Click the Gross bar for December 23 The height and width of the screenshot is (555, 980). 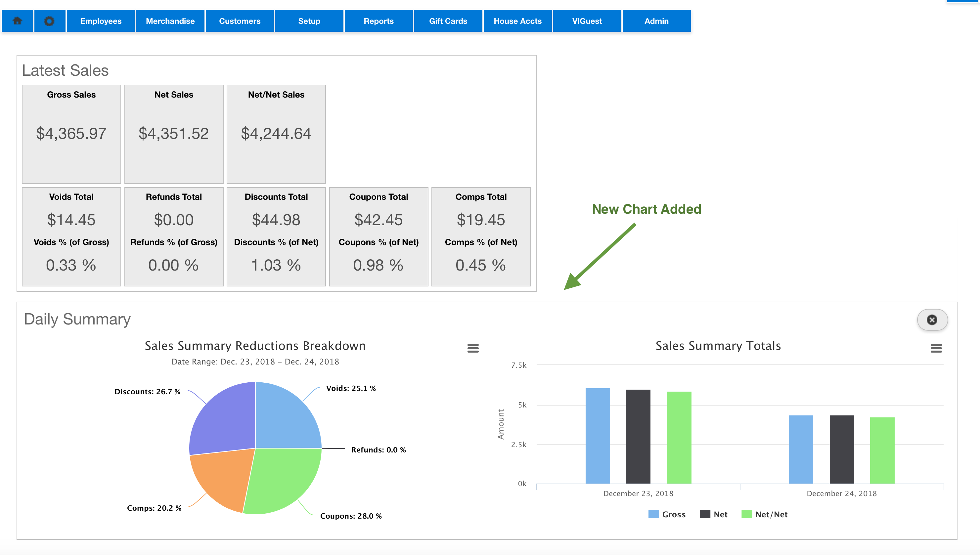pyautogui.click(x=598, y=436)
